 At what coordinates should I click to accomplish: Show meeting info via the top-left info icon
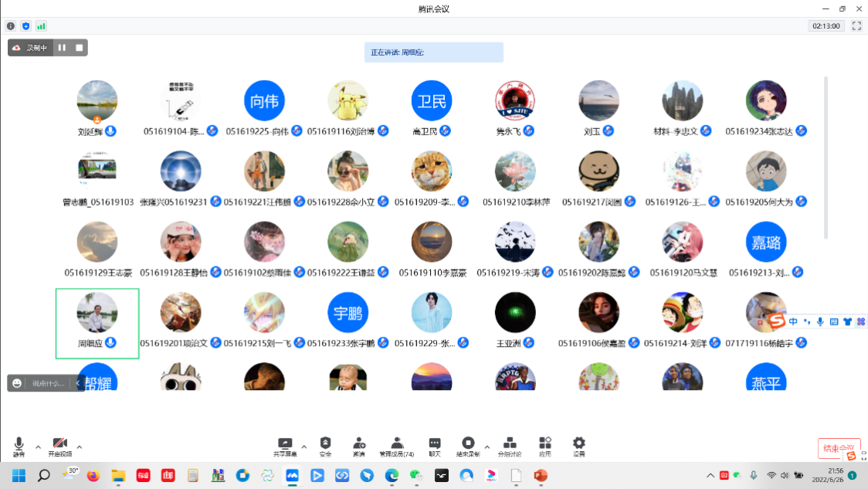pyautogui.click(x=11, y=25)
